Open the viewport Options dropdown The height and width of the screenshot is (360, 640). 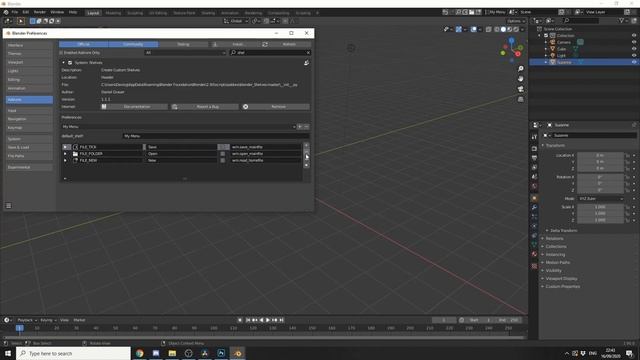pos(516,21)
